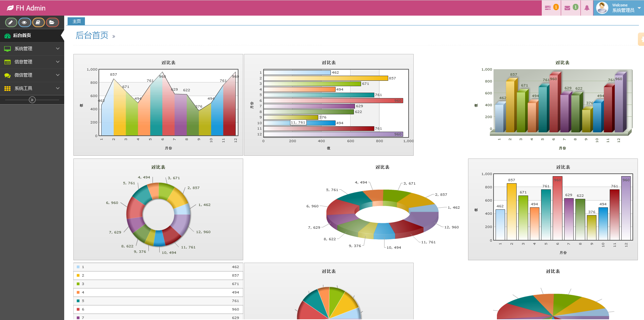
Task: Click legend value 494 in row 4
Action: pyautogui.click(x=235, y=293)
